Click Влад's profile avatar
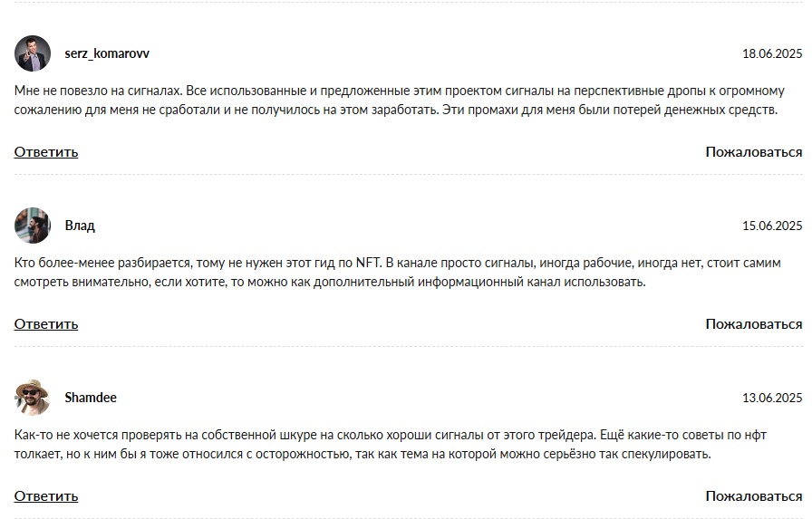812x519 pixels. coord(33,226)
